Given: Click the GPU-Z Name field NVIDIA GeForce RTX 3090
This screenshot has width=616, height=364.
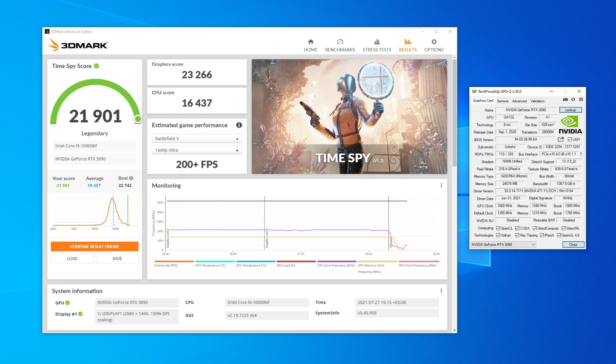Looking at the screenshot, I should (526, 110).
